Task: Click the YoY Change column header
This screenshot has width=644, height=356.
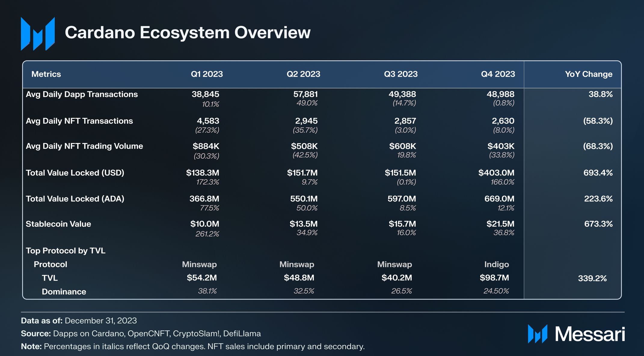Action: click(588, 74)
